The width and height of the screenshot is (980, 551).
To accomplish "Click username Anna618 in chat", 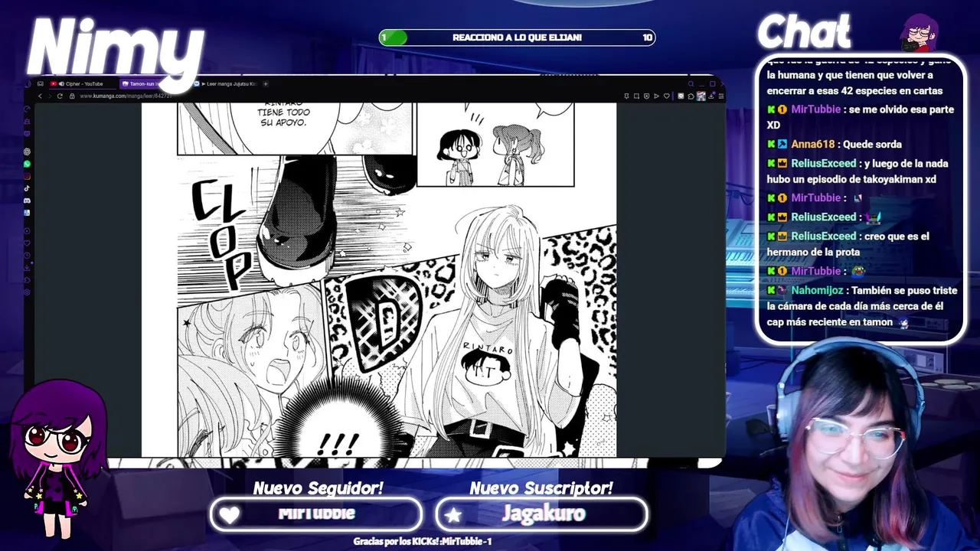I will click(x=813, y=144).
